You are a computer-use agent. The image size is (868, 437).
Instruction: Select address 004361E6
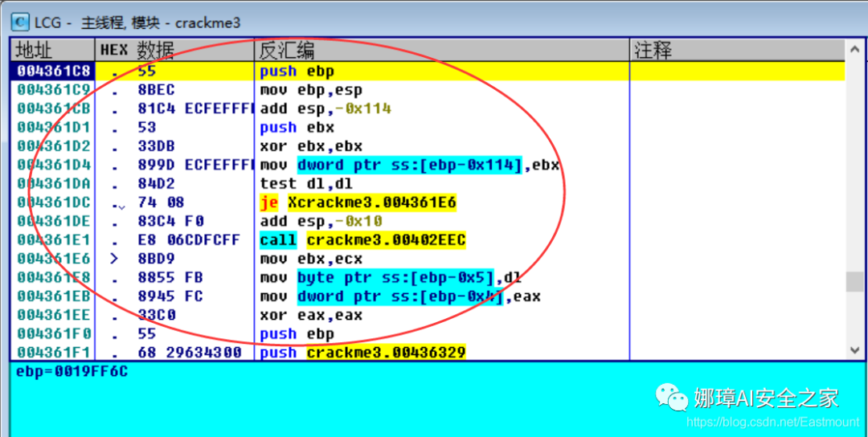53,259
